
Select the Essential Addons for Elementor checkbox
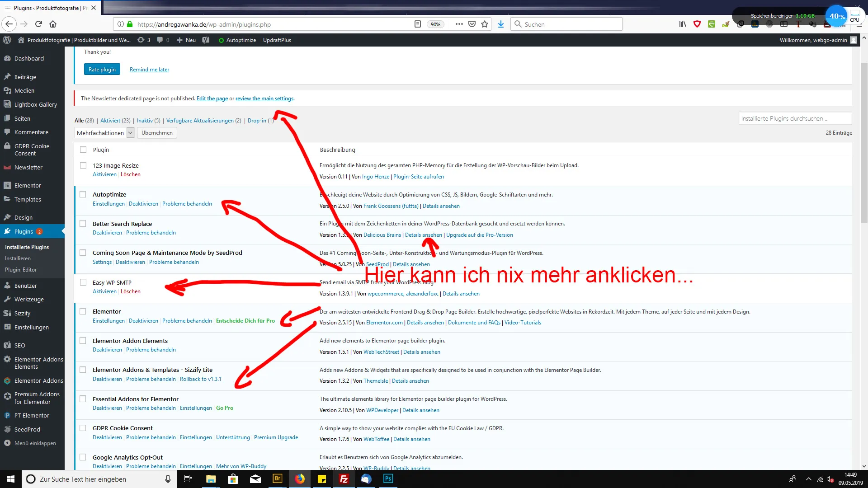[83, 399]
